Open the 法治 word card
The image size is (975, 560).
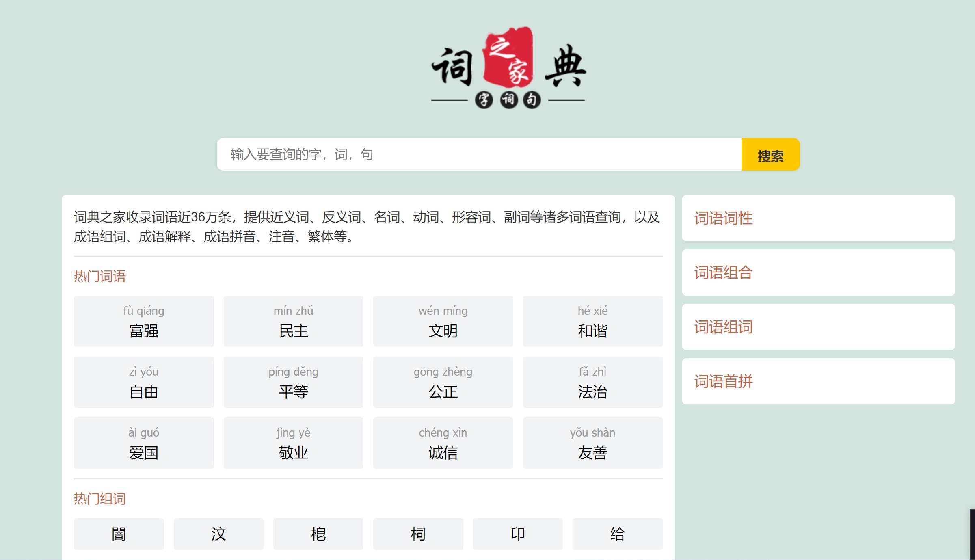[x=592, y=382]
